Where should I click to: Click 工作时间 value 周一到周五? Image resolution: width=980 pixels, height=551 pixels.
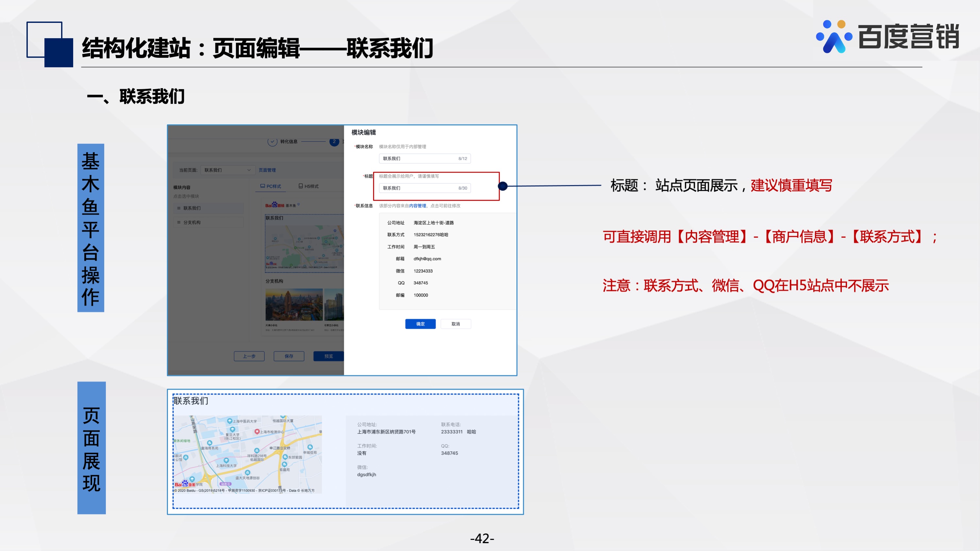point(424,247)
